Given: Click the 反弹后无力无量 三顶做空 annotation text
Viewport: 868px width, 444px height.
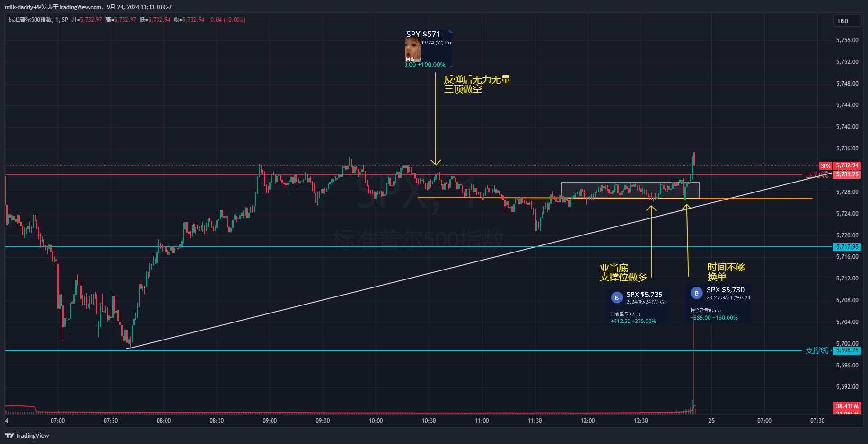Looking at the screenshot, I should click(x=477, y=84).
